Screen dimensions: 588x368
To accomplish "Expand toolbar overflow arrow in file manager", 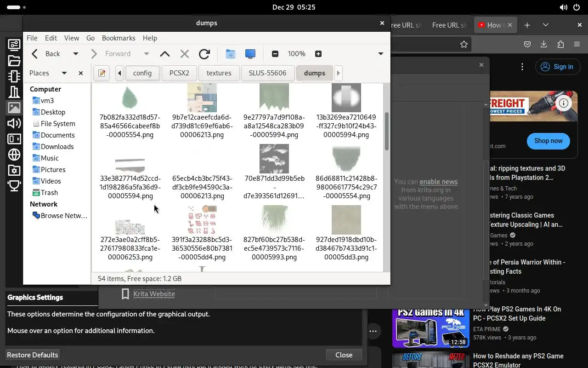I will tap(381, 54).
